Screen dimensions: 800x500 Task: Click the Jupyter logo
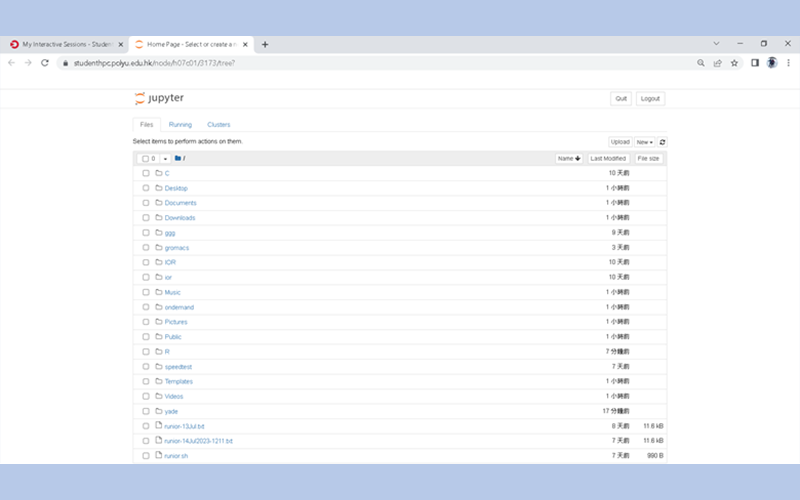159,98
